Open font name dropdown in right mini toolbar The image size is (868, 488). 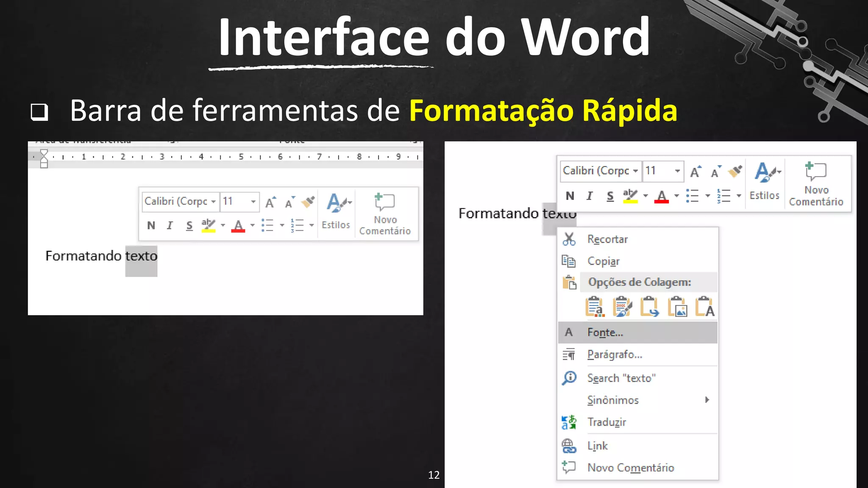[636, 171]
